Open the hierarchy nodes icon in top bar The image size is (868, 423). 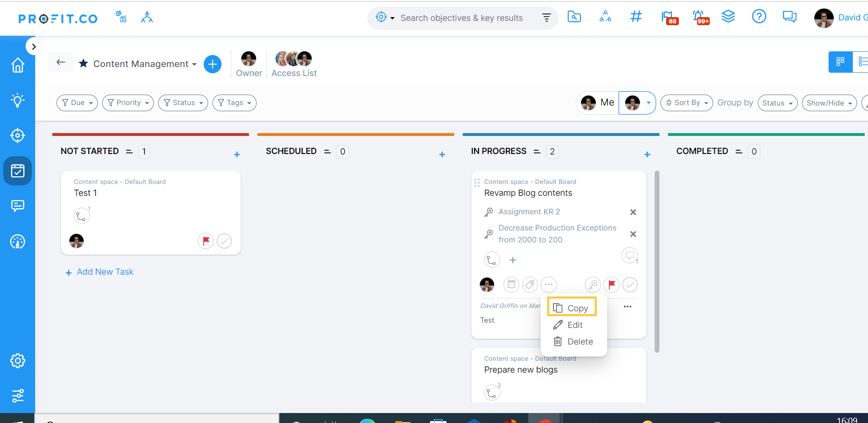(x=605, y=17)
